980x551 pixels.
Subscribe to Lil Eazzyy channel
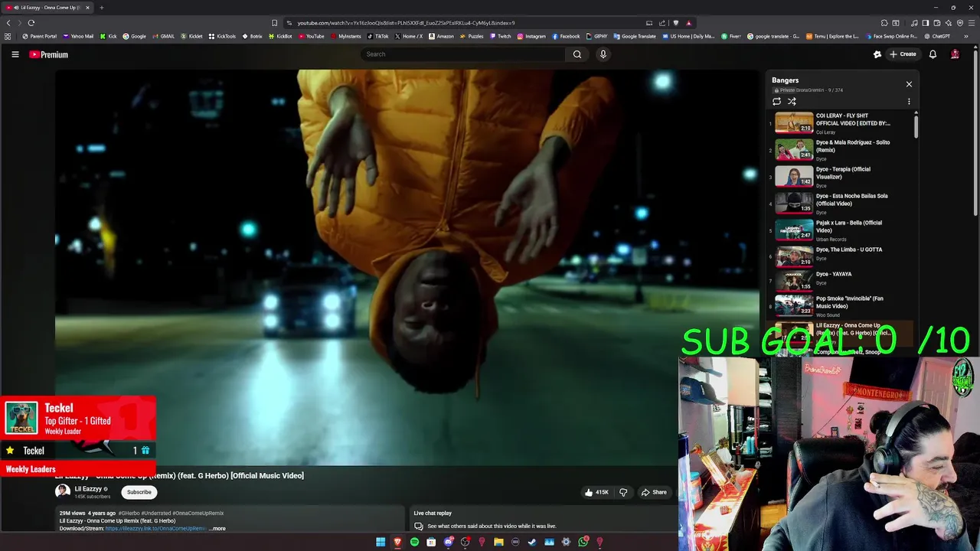pos(139,492)
